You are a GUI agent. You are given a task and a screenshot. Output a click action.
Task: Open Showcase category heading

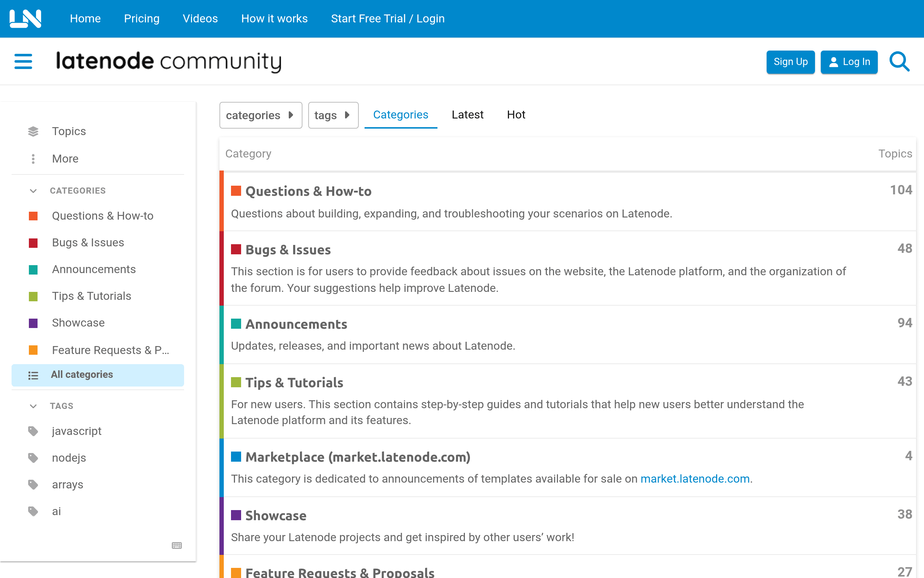pos(276,515)
